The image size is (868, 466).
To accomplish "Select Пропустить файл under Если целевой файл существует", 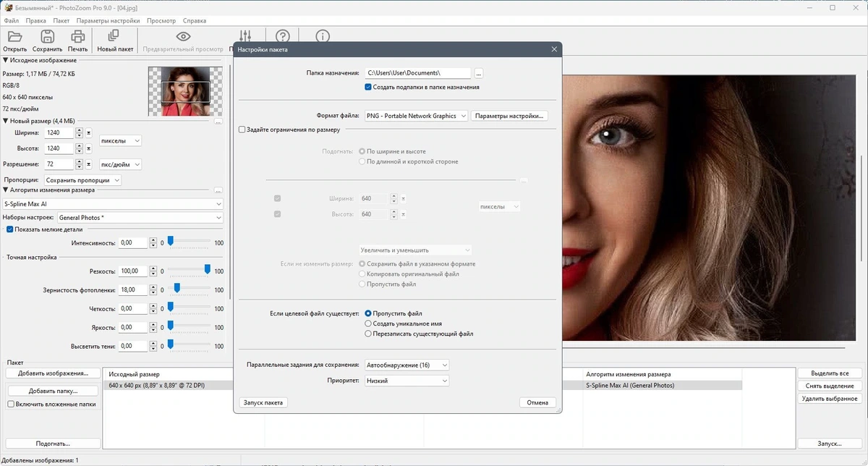I will pos(368,313).
